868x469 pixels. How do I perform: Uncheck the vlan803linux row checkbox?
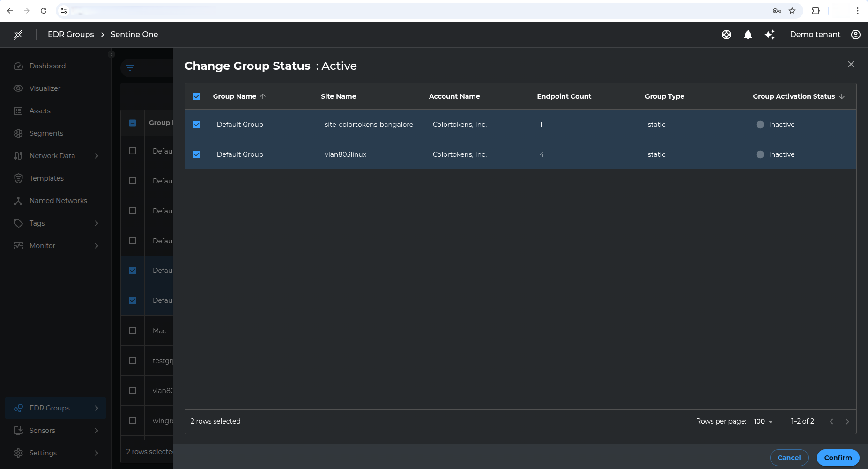pos(197,154)
